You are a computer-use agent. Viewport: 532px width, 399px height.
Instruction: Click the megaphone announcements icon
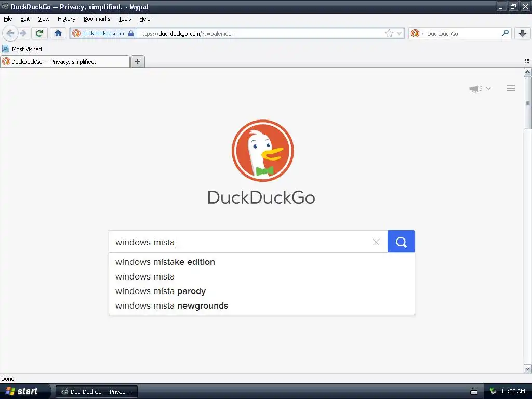coord(475,89)
